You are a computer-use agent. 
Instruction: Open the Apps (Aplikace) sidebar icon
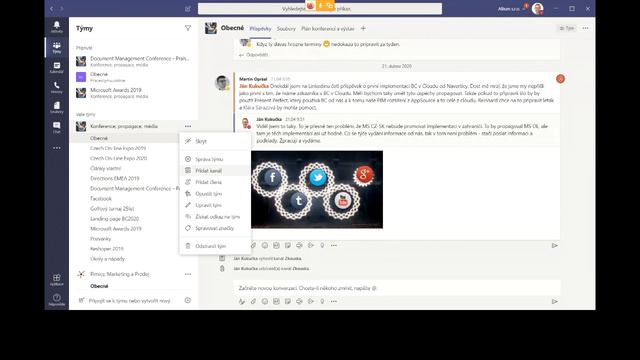(x=57, y=280)
